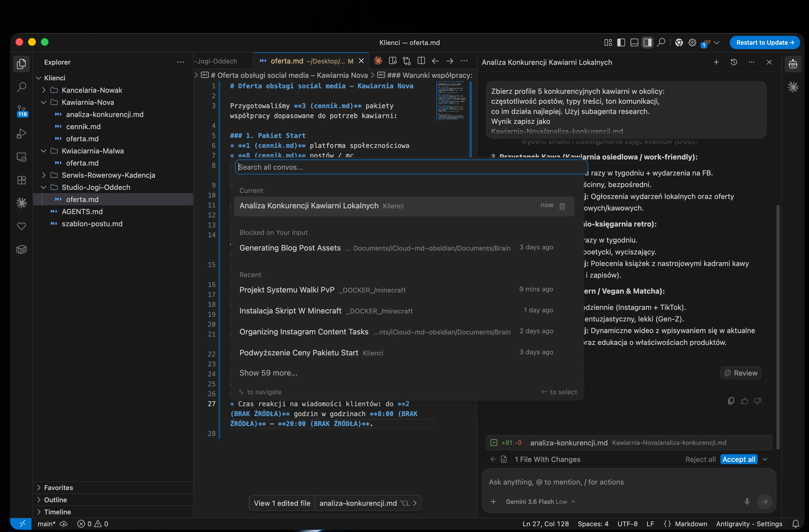Image resolution: width=809 pixels, height=532 pixels.
Task: Toggle the bottom panel
Action: [634, 42]
